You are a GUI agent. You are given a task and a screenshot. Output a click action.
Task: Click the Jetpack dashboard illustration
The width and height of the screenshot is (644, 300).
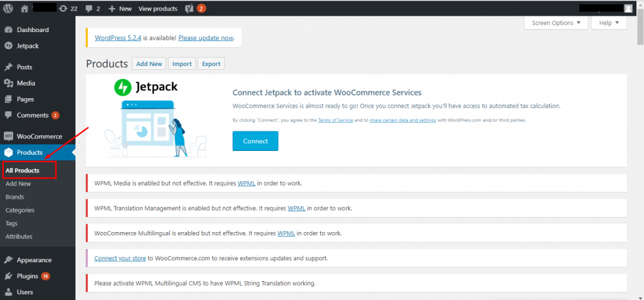156,128
